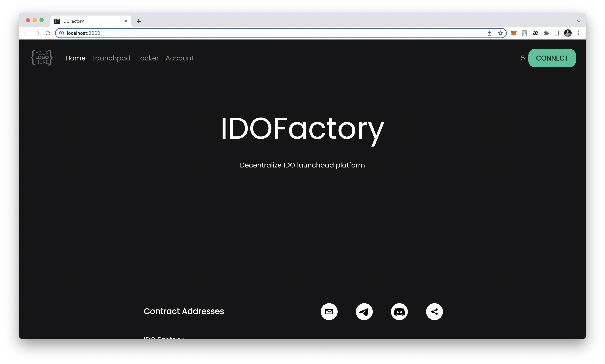The height and width of the screenshot is (364, 605).
Task: Open the Discord social link icon
Action: 399,312
